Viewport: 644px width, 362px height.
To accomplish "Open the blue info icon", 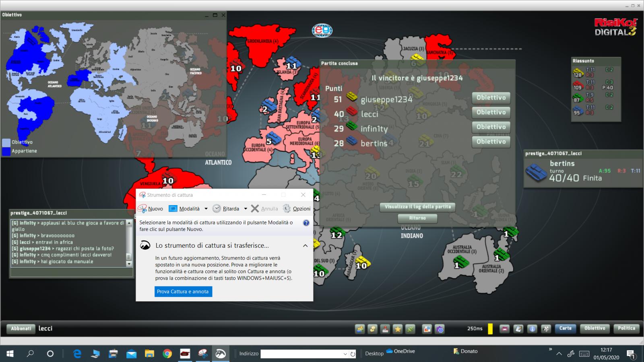I will [x=532, y=329].
